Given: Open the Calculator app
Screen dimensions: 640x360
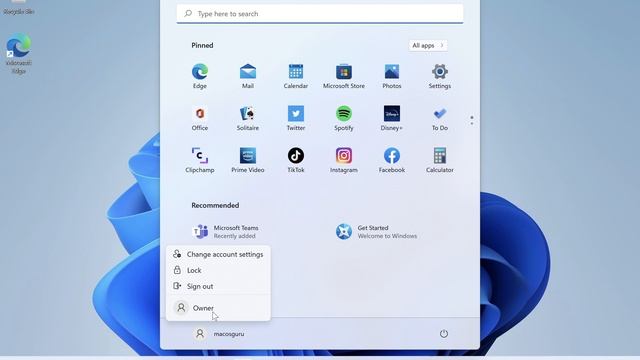Looking at the screenshot, I should coord(440,160).
